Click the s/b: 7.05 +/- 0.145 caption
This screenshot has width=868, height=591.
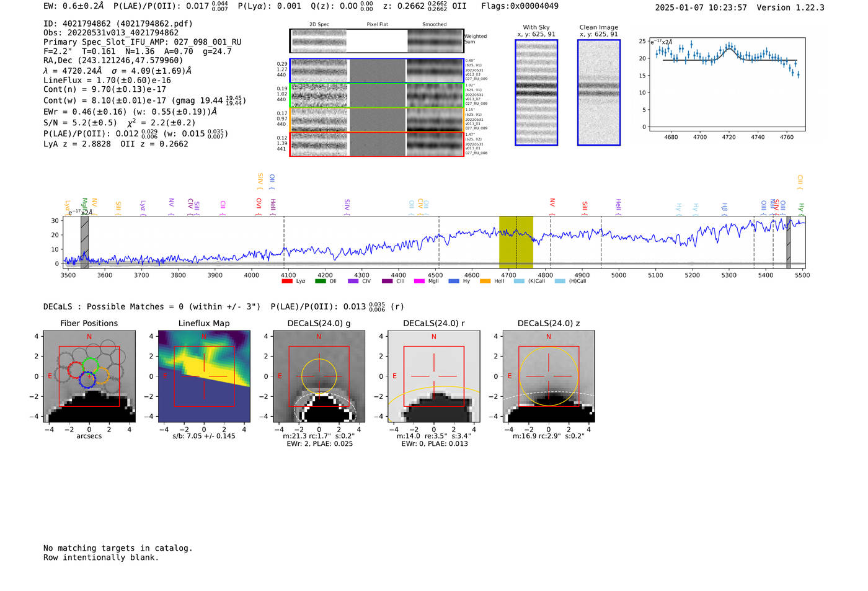click(204, 436)
